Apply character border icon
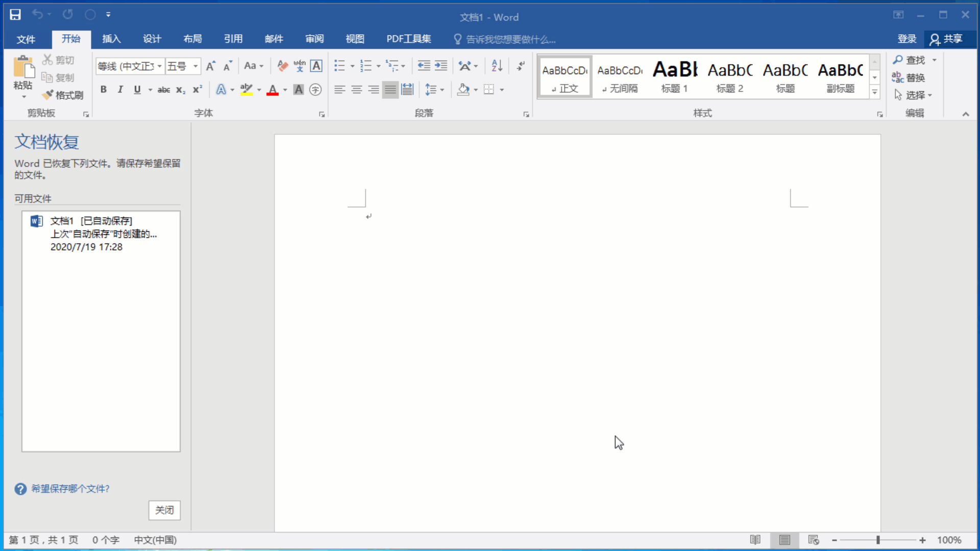The image size is (980, 551). [x=316, y=66]
